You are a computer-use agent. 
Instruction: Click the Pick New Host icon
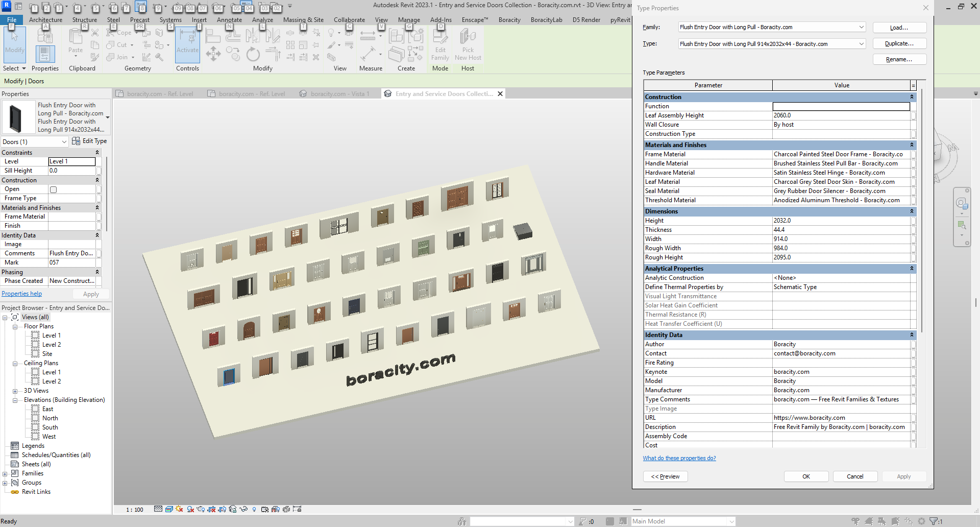point(468,44)
